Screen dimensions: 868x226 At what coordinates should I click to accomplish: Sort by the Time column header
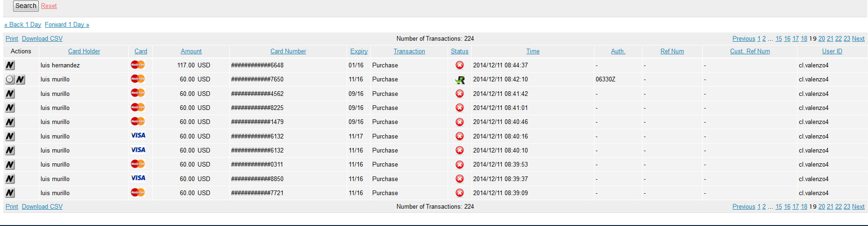point(533,51)
